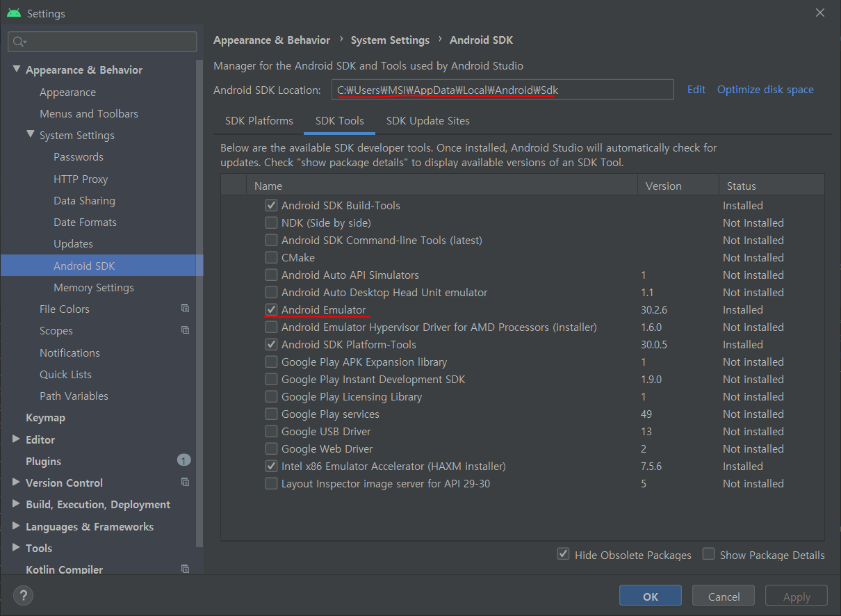Click the Edit SDK location link
Screen dimensions: 841x616
tap(696, 89)
